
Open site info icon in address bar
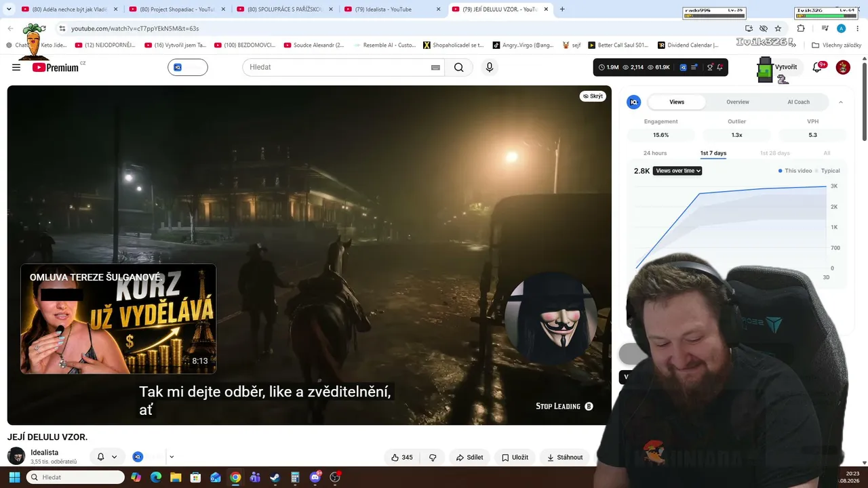click(62, 28)
